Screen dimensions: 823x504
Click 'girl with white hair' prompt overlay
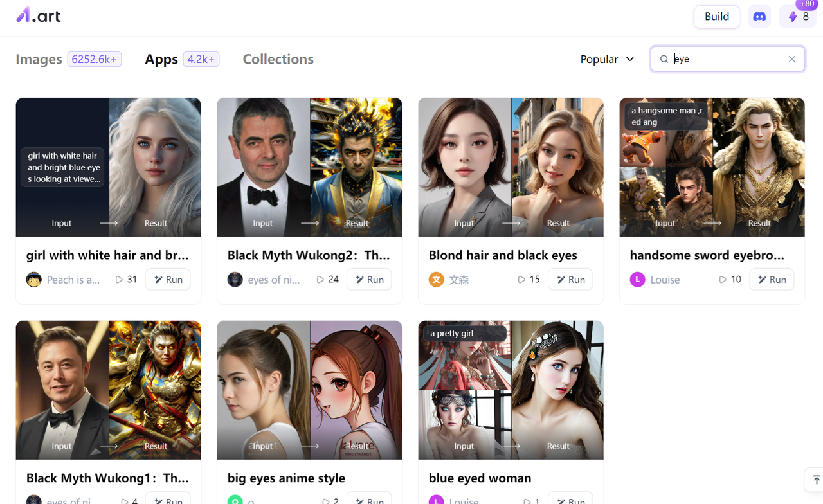62,167
